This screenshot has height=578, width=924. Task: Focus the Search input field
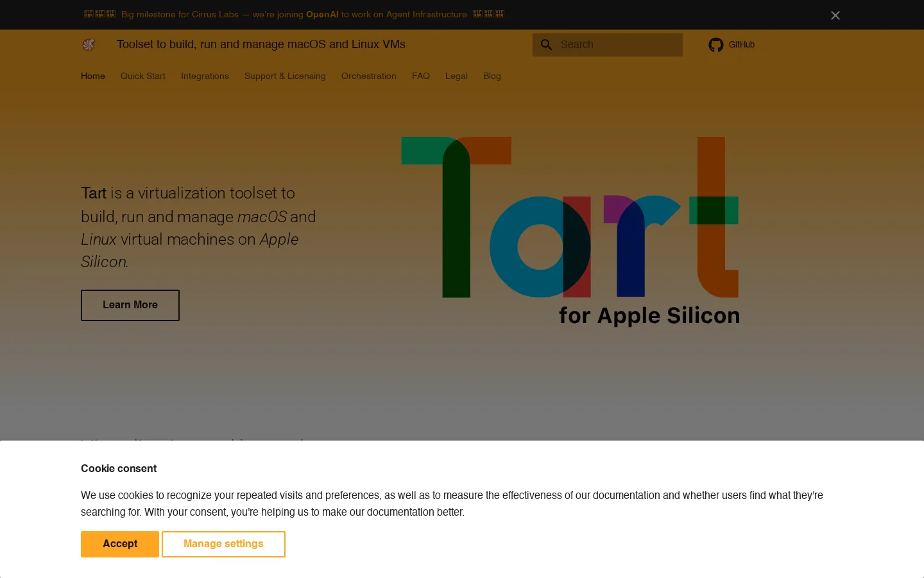608,45
